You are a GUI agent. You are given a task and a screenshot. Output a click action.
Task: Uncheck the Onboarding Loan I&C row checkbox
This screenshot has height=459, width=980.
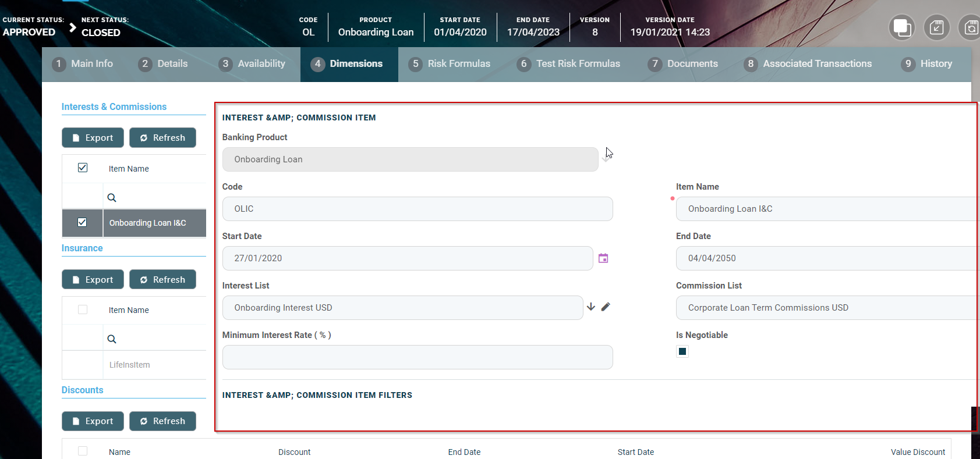click(82, 222)
